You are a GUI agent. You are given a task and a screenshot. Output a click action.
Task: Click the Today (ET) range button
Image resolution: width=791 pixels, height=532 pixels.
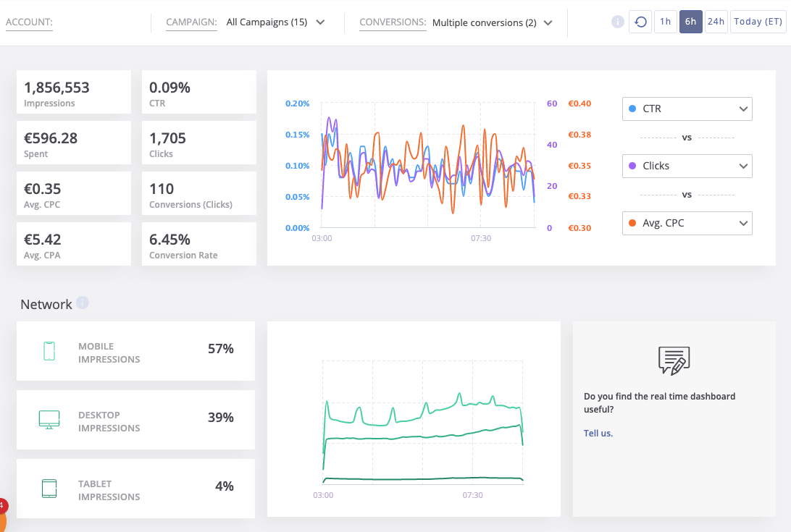coord(758,22)
